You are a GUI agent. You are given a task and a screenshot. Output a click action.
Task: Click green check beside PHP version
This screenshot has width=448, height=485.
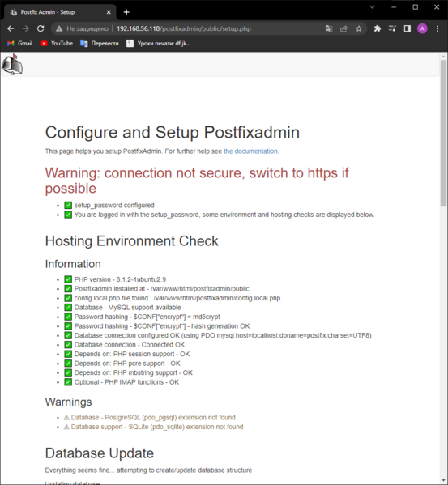(68, 279)
